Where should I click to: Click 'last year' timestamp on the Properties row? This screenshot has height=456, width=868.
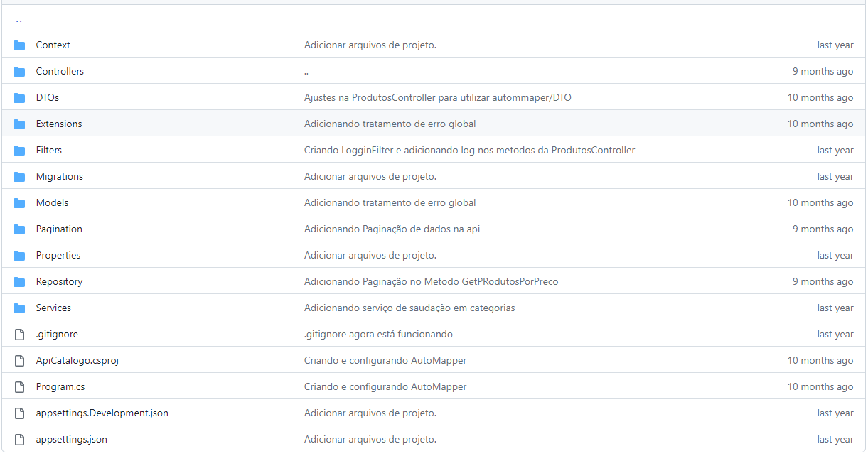835,255
